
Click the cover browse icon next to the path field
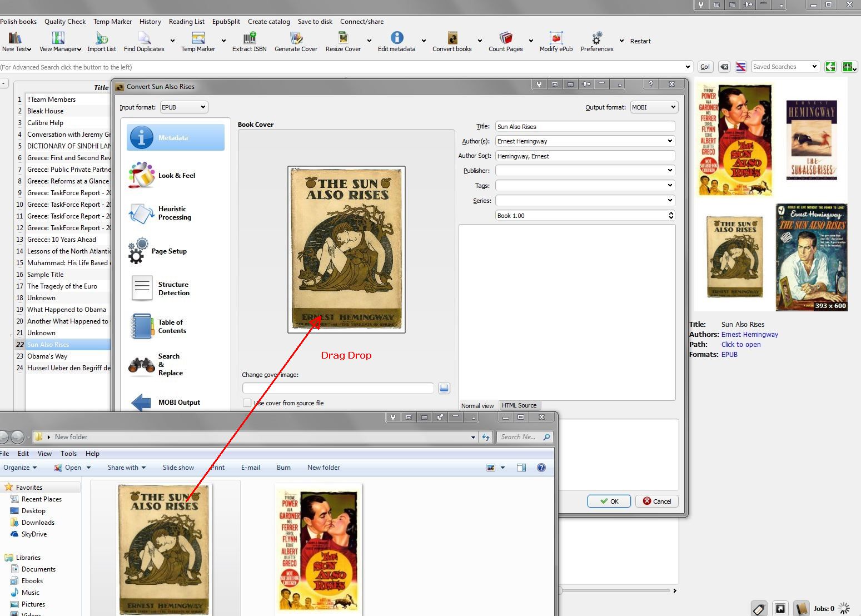tap(444, 388)
